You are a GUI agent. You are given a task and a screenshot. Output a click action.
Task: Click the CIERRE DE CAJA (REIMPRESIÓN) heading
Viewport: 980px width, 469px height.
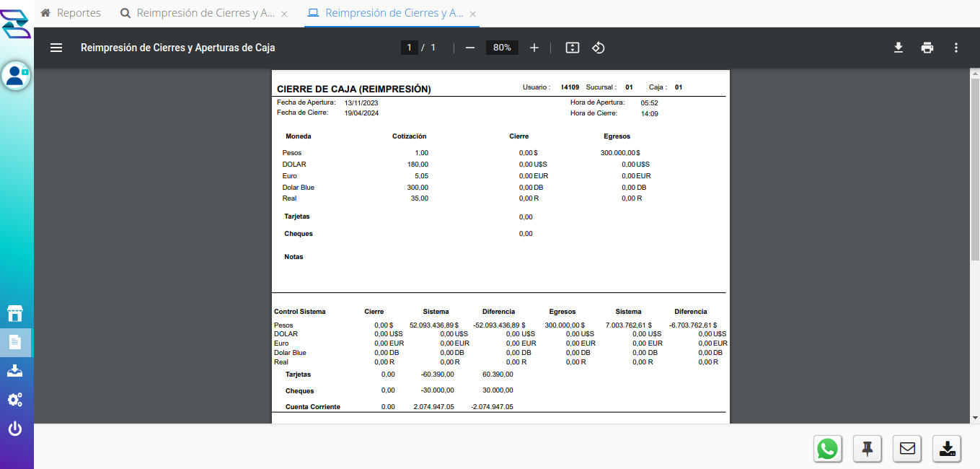click(x=353, y=89)
